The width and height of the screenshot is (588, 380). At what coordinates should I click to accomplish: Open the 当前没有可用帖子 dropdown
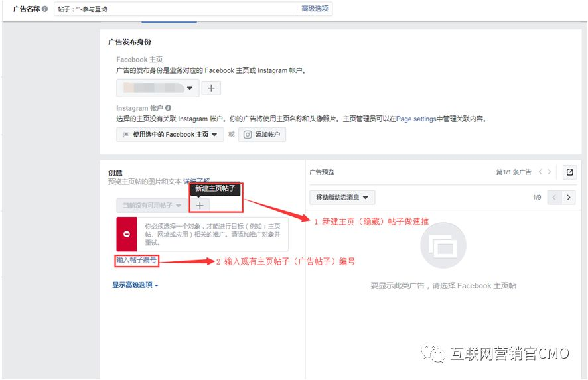tap(152, 206)
